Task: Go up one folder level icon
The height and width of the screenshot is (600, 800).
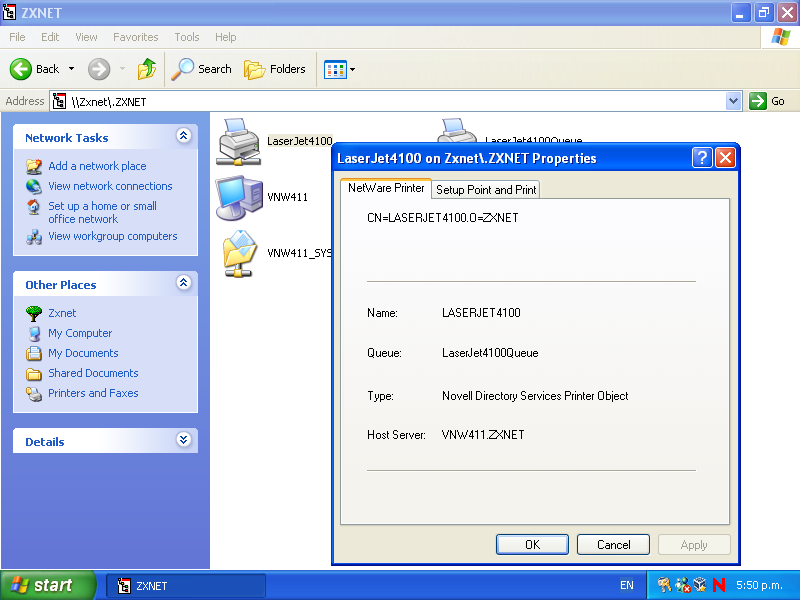Action: coord(147,69)
